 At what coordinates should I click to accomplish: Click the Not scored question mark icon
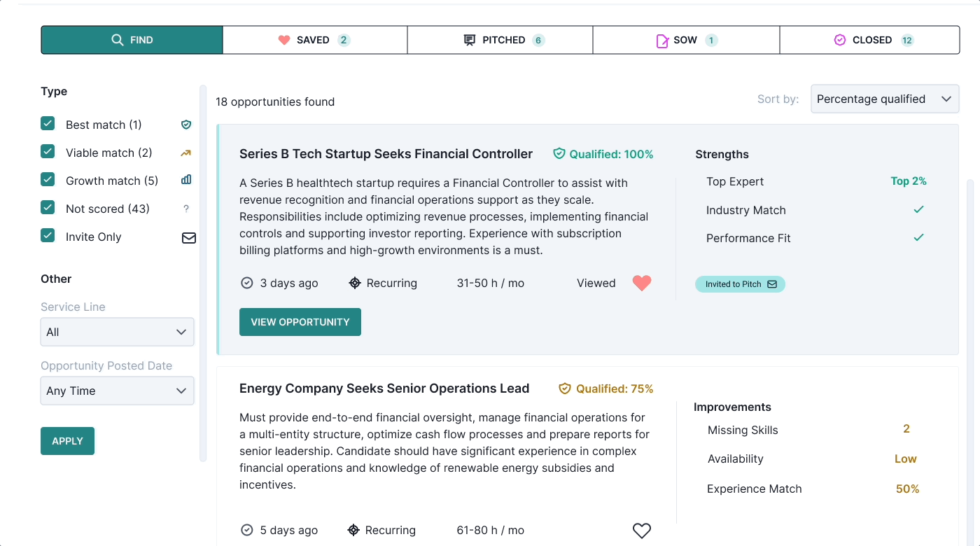[186, 209]
